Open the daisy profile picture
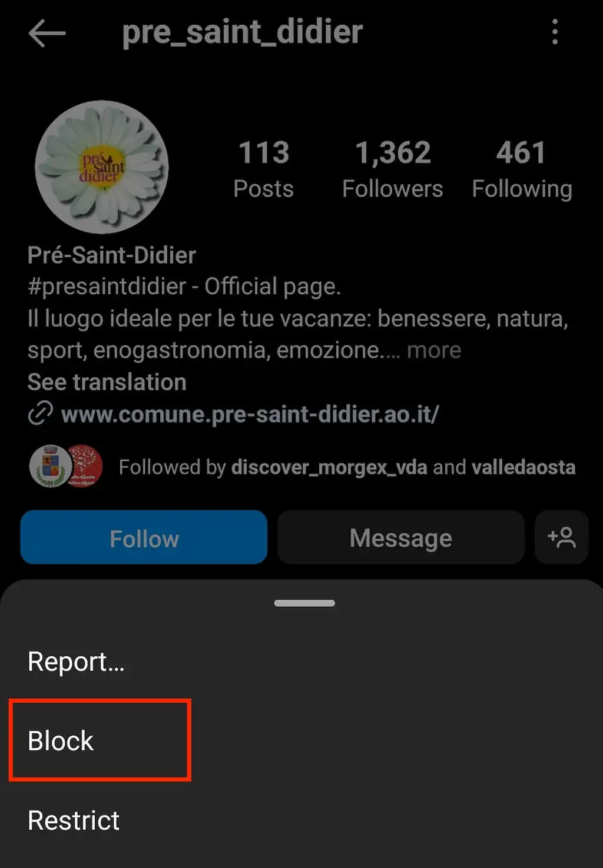Viewport: 603px width, 868px height. coord(101,167)
